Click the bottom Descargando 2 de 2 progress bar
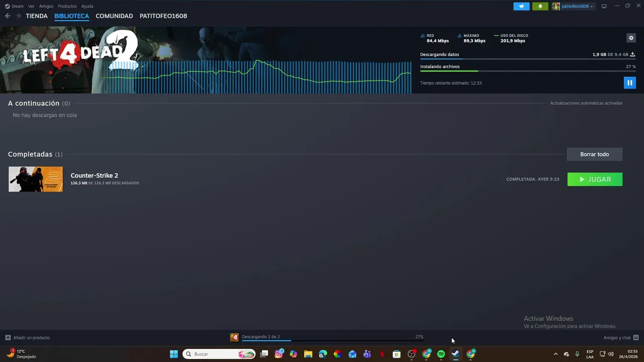 click(x=333, y=341)
